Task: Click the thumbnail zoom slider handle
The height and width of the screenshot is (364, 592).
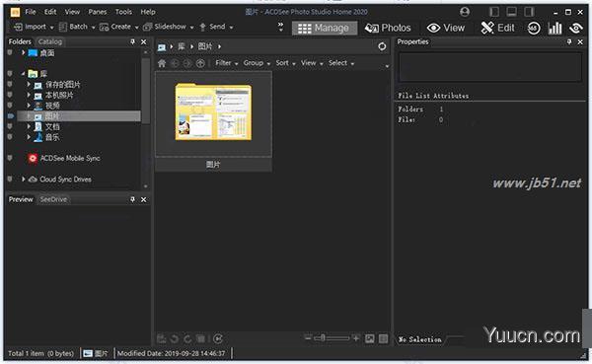Action: pyautogui.click(x=323, y=338)
